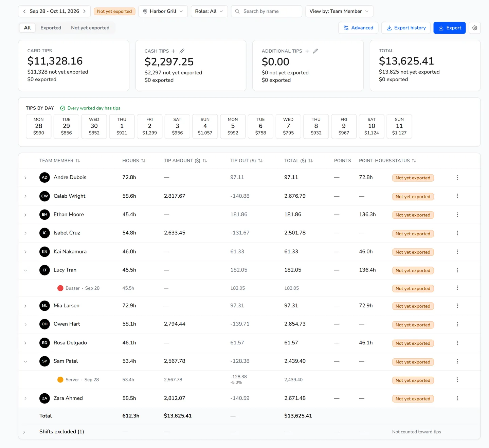Viewport: 489px width, 448px height.
Task: Open more options for Zara Ahmed
Action: pos(457,398)
